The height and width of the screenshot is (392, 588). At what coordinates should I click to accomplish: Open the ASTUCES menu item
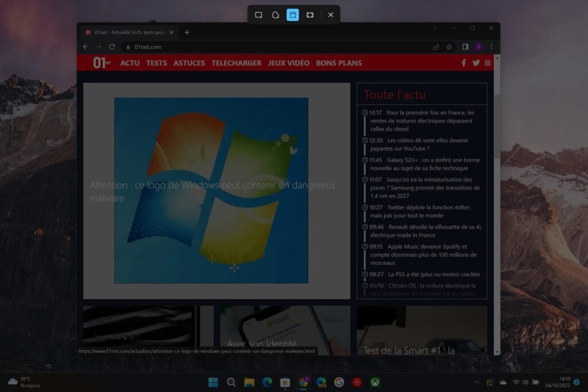point(189,63)
